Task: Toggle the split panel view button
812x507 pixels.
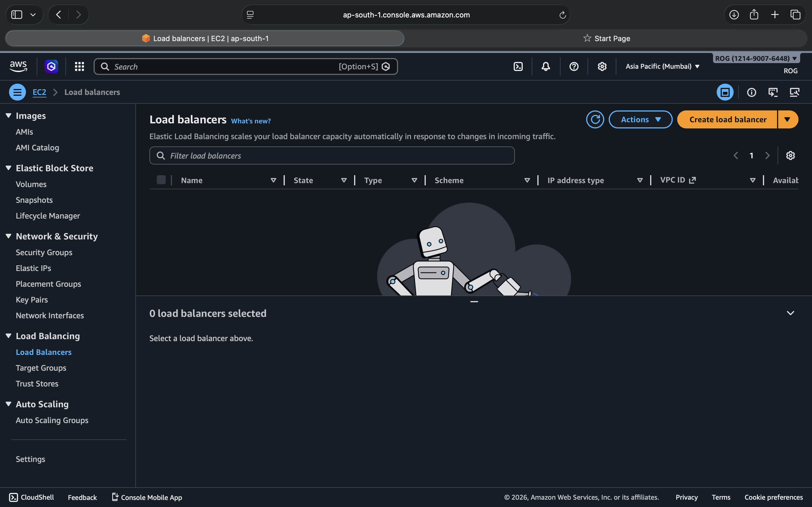Action: click(725, 92)
